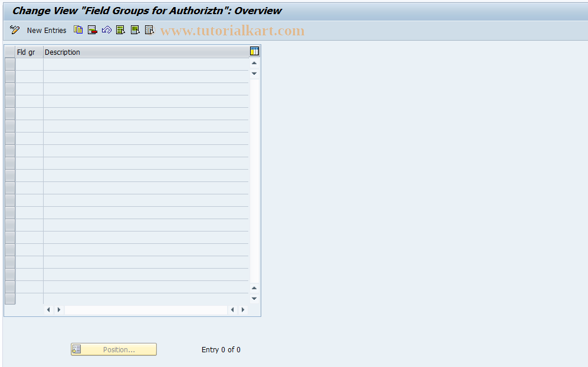Select first table row via row selector
The height and width of the screenshot is (367, 588).
10,64
